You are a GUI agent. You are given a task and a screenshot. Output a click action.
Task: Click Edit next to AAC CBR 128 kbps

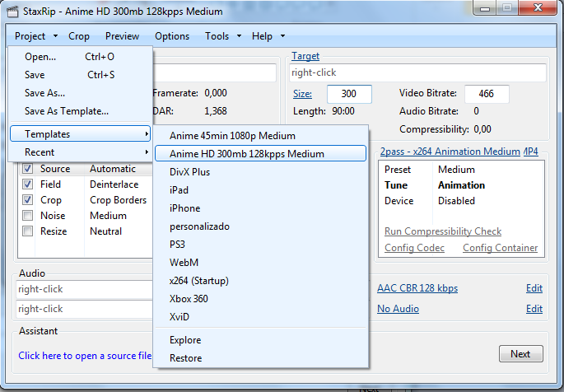[534, 288]
